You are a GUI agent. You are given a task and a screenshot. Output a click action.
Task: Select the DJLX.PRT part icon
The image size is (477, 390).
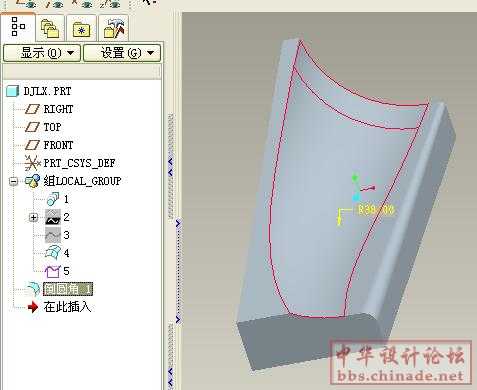click(13, 91)
